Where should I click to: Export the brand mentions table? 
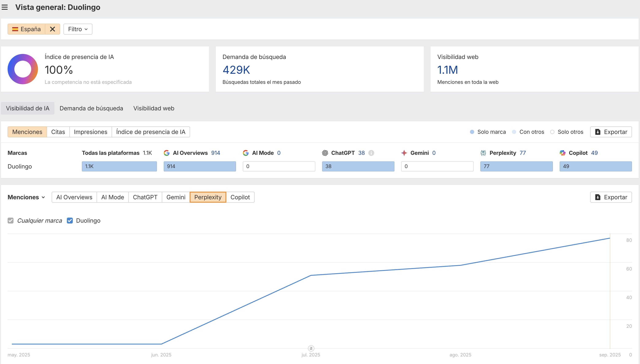(611, 132)
